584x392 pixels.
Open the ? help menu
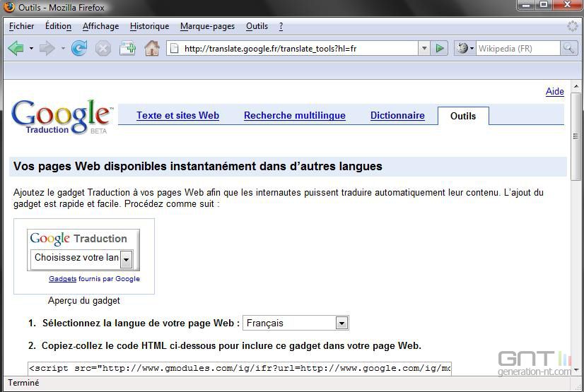coord(281,26)
